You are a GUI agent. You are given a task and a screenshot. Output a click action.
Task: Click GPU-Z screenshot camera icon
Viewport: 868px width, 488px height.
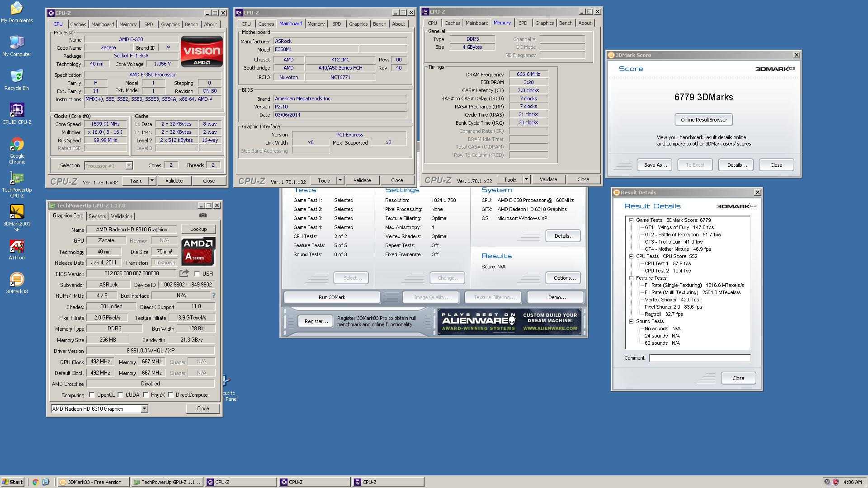203,216
